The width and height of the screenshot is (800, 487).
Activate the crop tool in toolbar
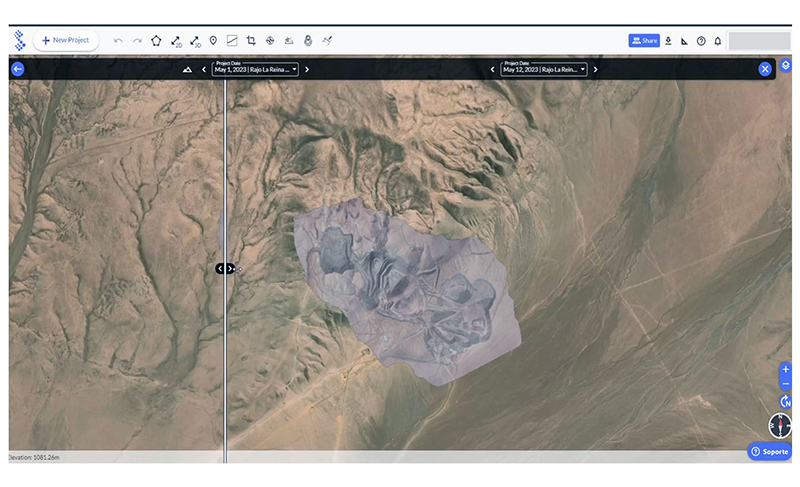click(x=251, y=40)
